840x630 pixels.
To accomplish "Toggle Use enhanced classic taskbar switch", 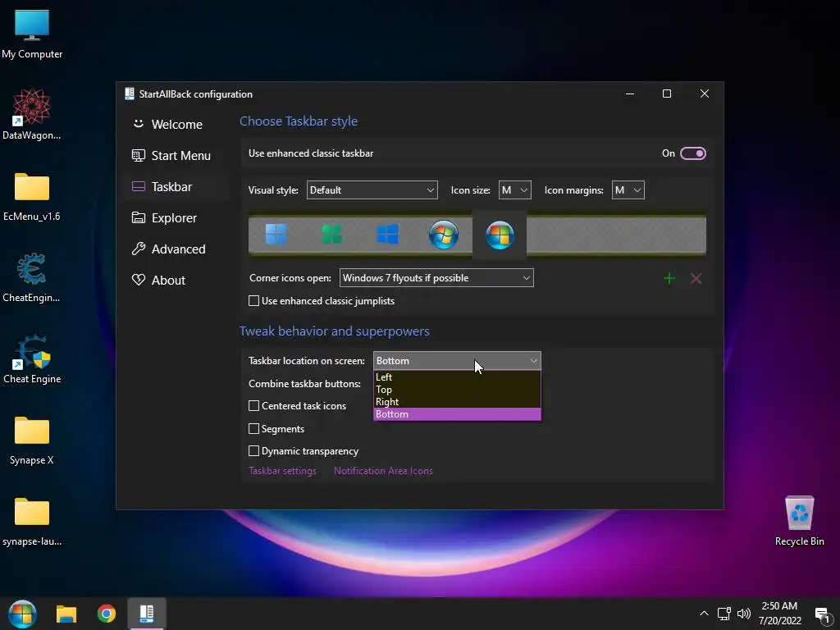I will coord(692,153).
